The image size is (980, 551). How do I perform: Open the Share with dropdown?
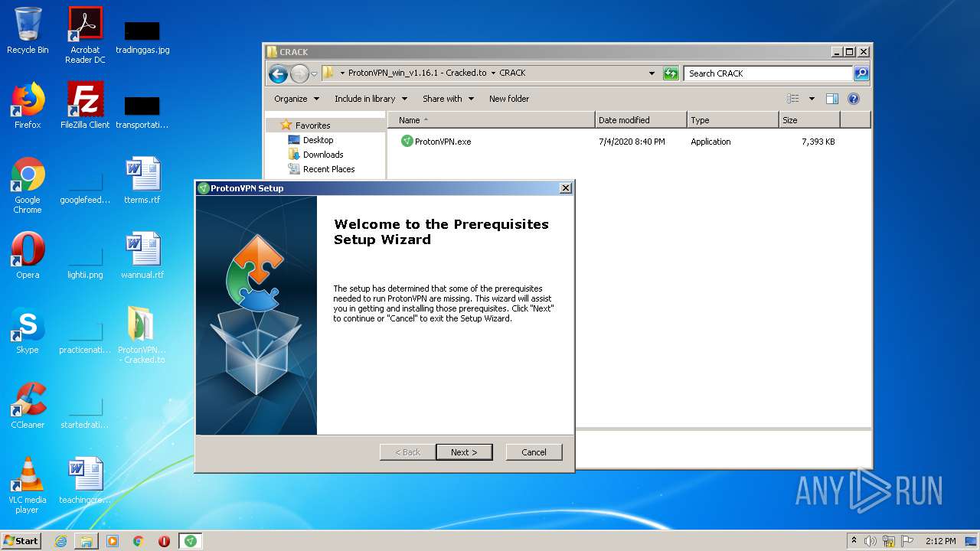pos(448,99)
